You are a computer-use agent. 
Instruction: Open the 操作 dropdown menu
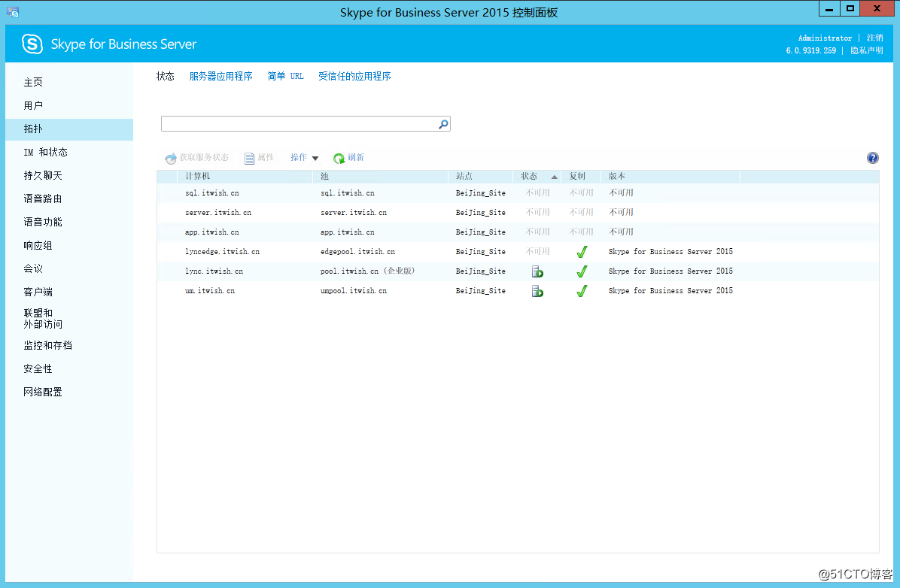coord(304,158)
